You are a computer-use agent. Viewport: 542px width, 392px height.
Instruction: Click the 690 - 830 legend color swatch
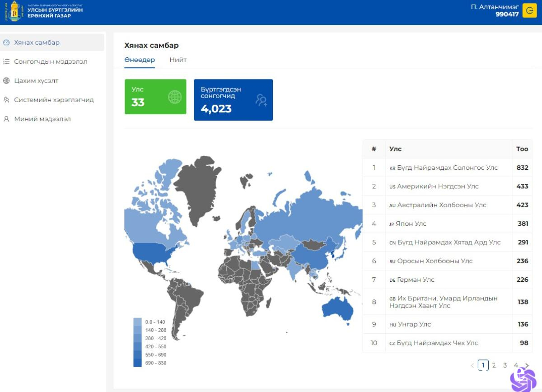coord(138,363)
